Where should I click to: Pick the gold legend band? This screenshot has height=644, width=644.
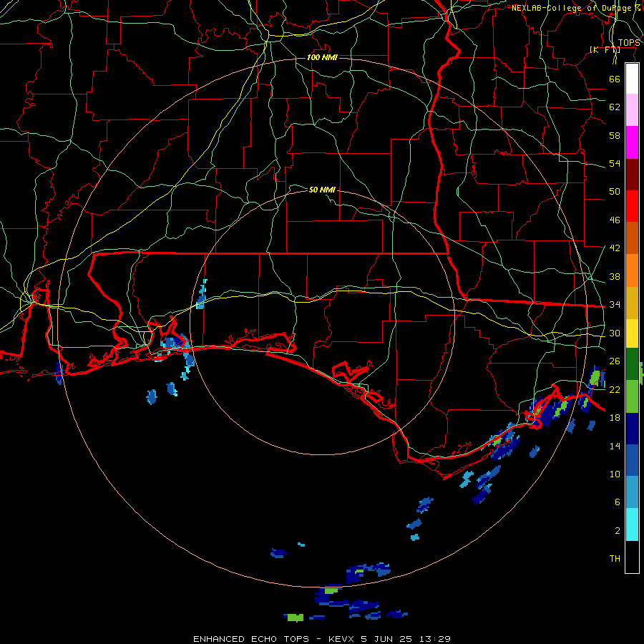pyautogui.click(x=632, y=303)
